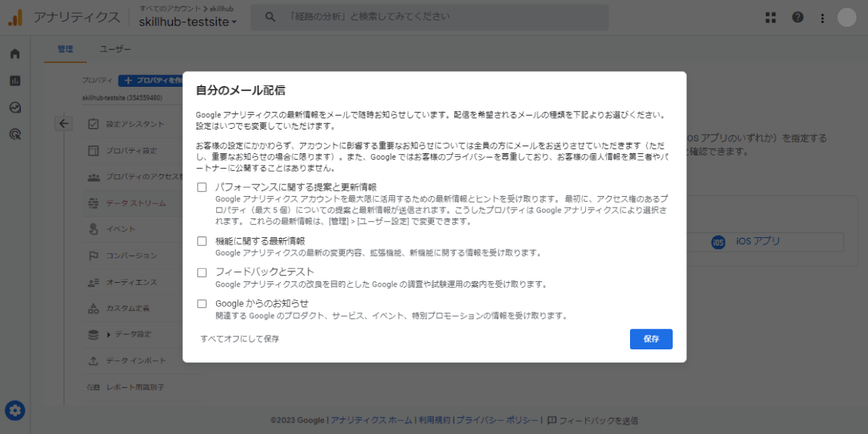Click the データ ストリーム icon
The image size is (868, 434).
pyautogui.click(x=93, y=203)
